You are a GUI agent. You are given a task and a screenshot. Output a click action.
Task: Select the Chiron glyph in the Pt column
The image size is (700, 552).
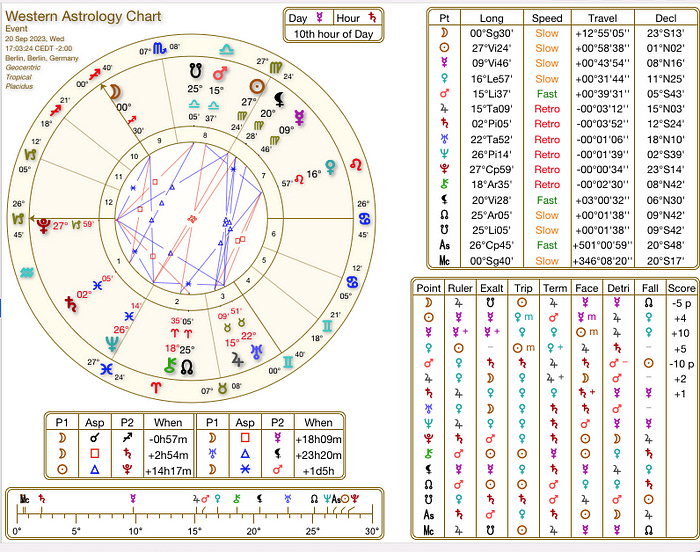[x=444, y=184]
